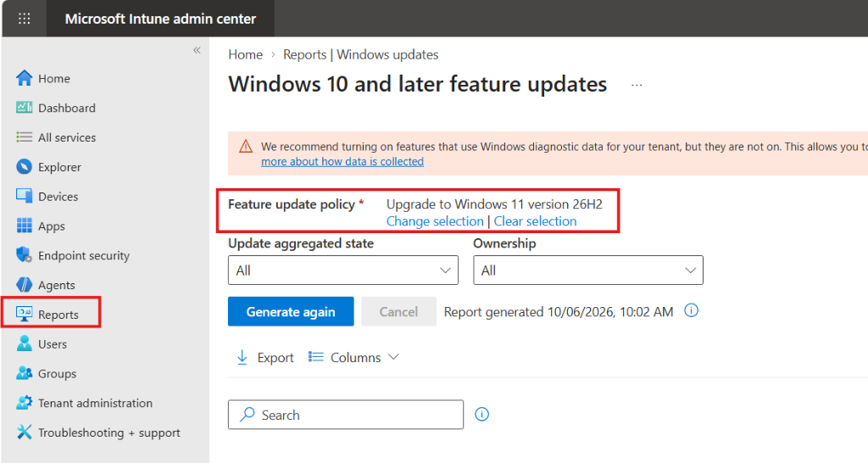Expand the Columns chevron
The height and width of the screenshot is (463, 868).
393,357
